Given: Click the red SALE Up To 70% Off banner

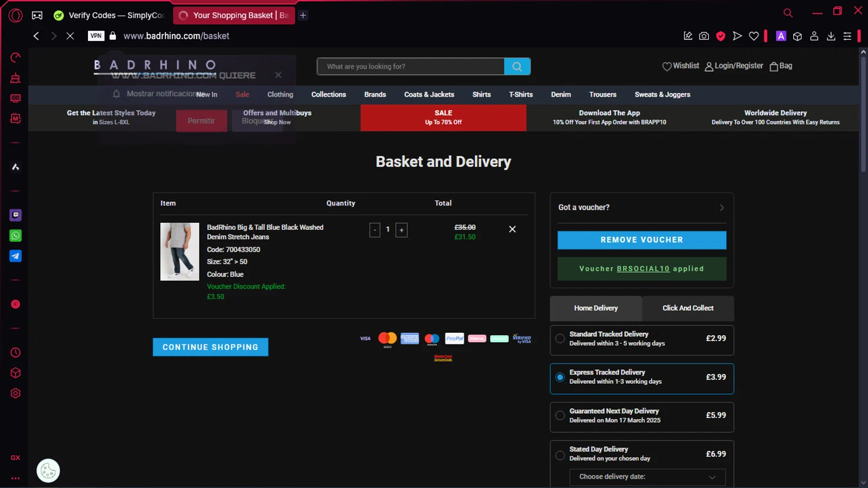Looking at the screenshot, I should [443, 118].
